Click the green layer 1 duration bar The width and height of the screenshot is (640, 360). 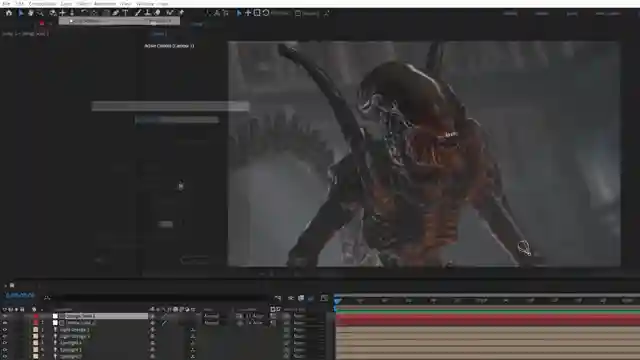point(487,312)
